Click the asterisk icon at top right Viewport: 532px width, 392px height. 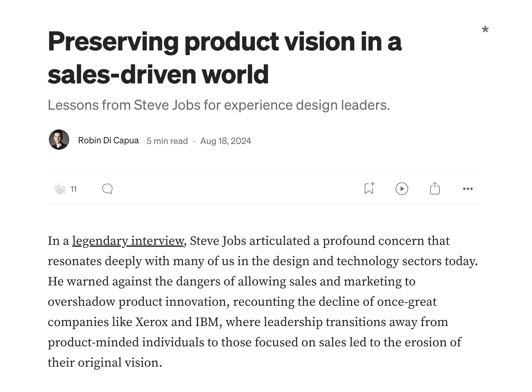(485, 30)
